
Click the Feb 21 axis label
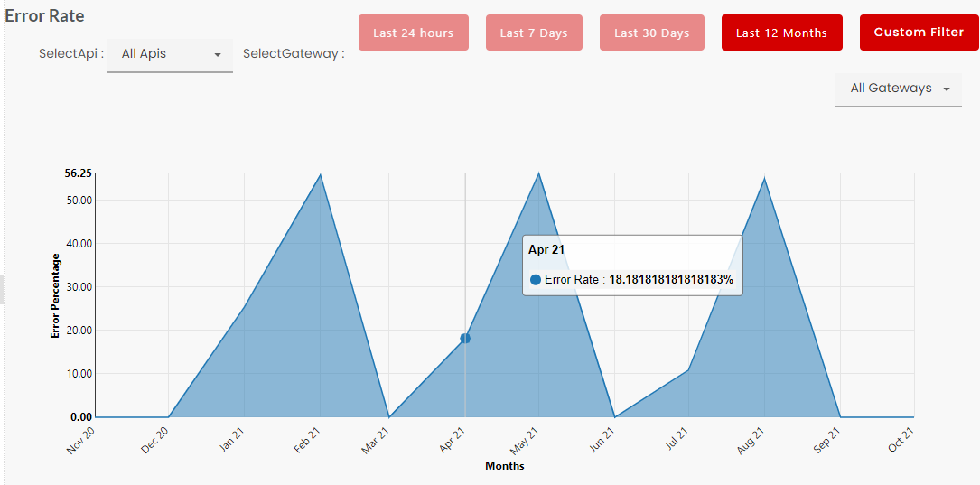[306, 442]
